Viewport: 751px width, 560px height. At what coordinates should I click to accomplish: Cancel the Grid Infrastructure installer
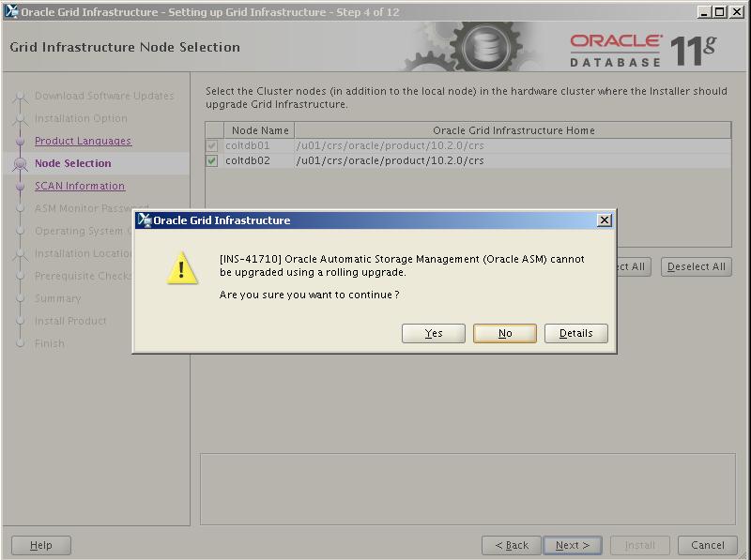click(708, 545)
